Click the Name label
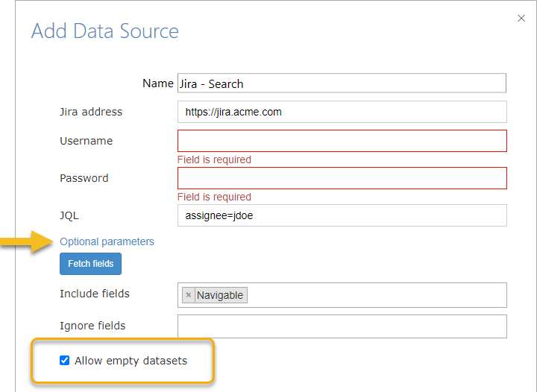This screenshot has height=392, width=537. click(x=158, y=83)
